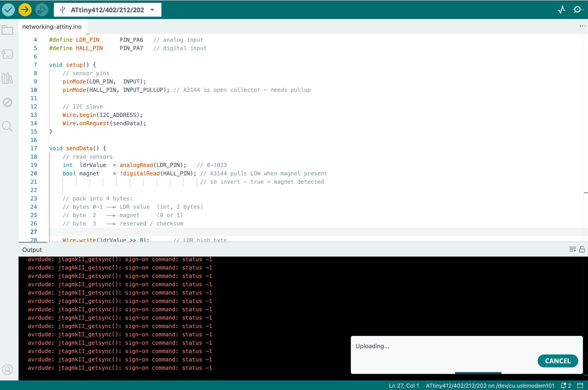Open the Serial Monitor
The image size is (588, 390).
[578, 10]
